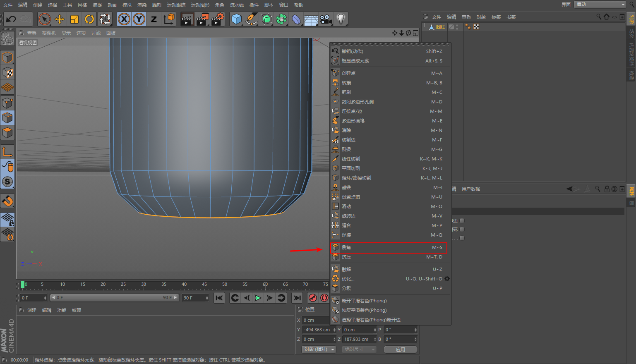Add a light object
The width and height of the screenshot is (636, 364).
(x=341, y=19)
